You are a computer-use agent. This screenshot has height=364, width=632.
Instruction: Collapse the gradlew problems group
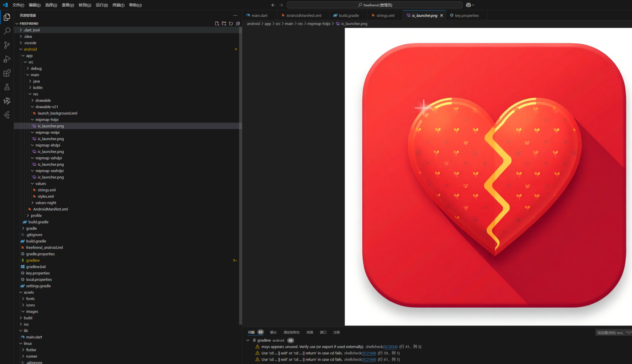coord(248,340)
